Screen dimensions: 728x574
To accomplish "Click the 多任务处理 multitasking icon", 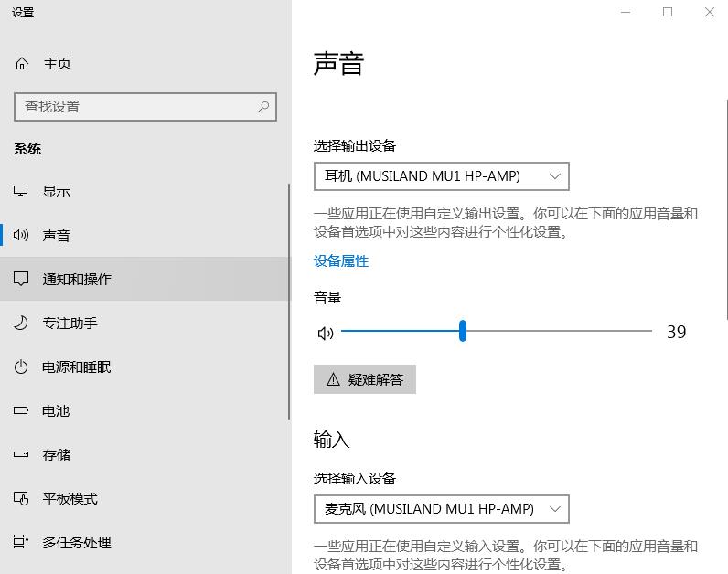I will [21, 542].
